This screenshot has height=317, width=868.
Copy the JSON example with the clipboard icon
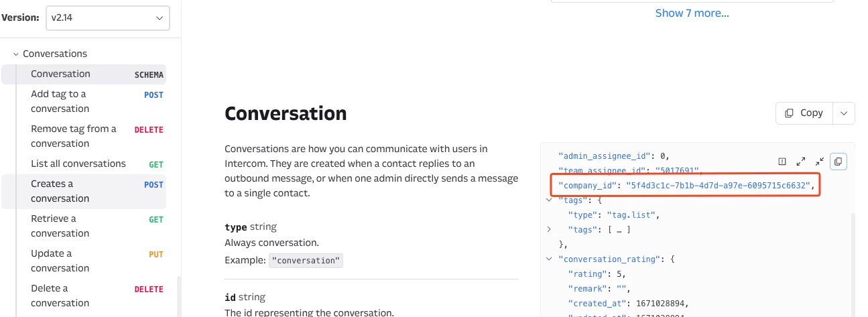point(838,162)
